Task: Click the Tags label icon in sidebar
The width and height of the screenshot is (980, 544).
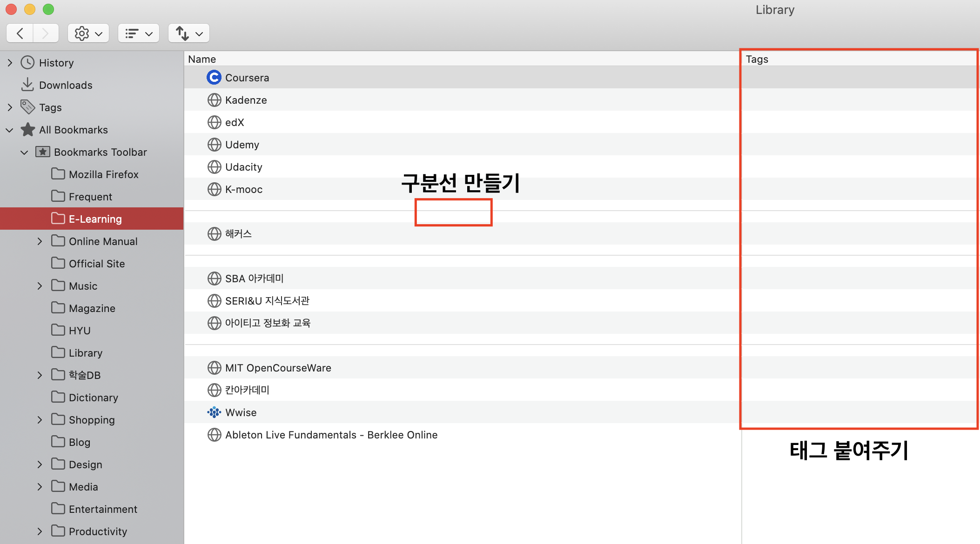Action: click(x=27, y=107)
